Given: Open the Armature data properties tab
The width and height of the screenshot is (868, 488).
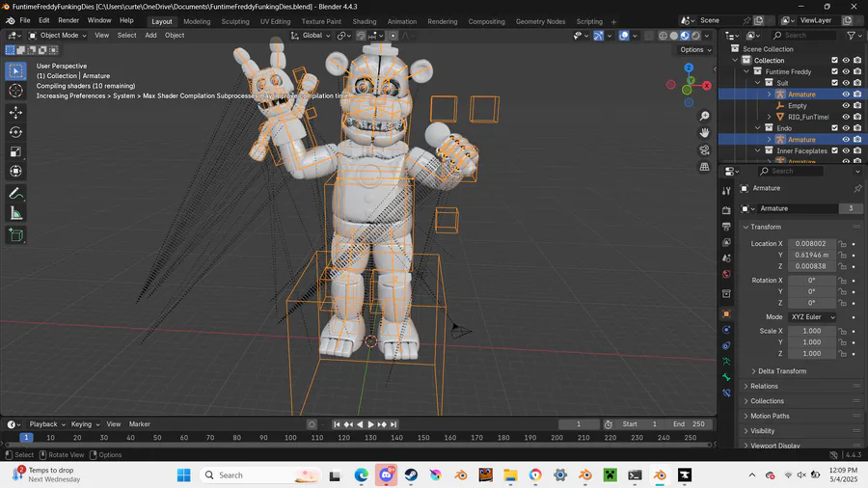Looking at the screenshot, I should click(x=726, y=362).
